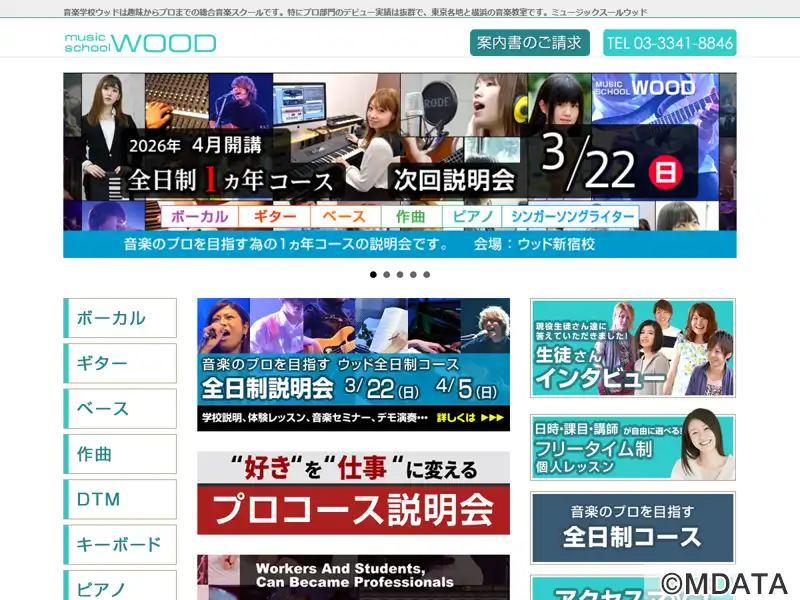Select the fifth carousel dot
Viewport: 800px width, 600px height.
[427, 274]
